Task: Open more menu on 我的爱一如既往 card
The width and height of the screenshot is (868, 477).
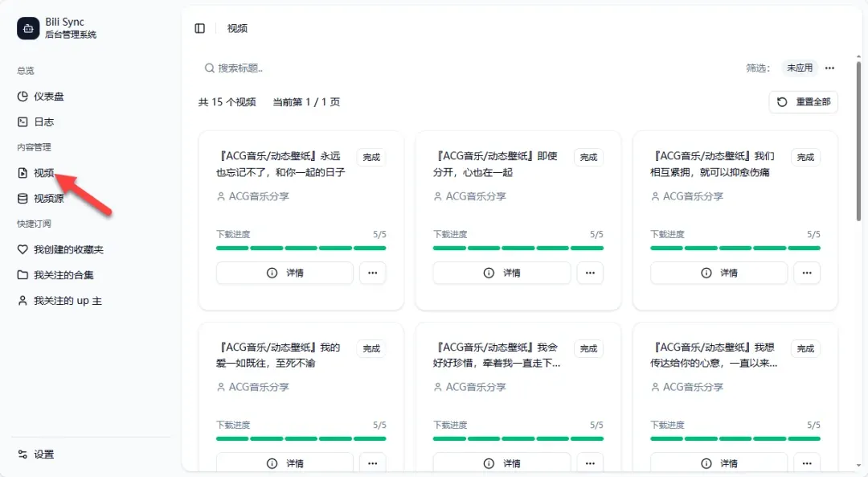Action: (x=373, y=463)
